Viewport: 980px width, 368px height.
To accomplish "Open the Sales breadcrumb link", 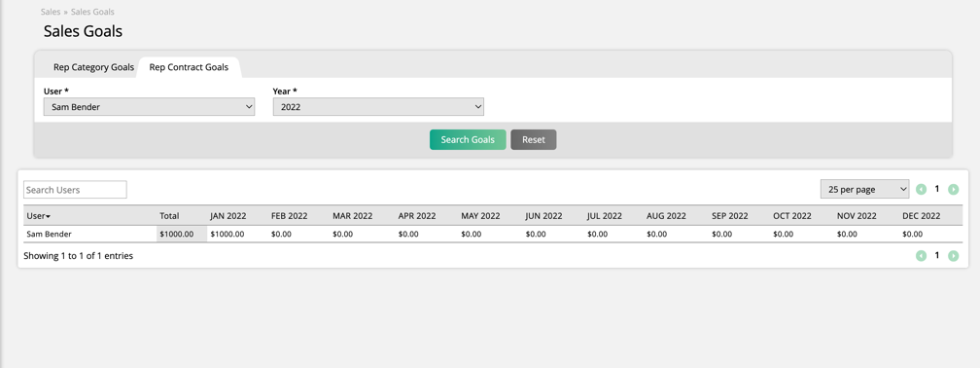I will pyautogui.click(x=51, y=12).
